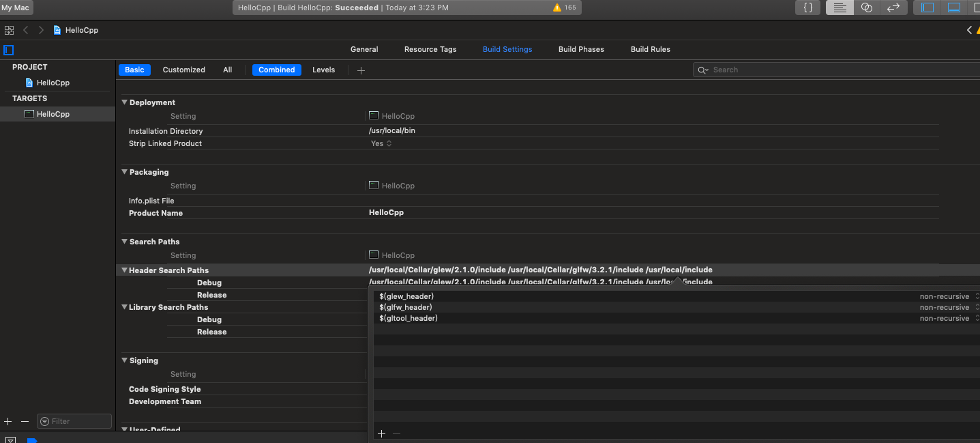Toggle the project and targets list sidebar
Screen dimensions: 980x443
tap(9, 50)
